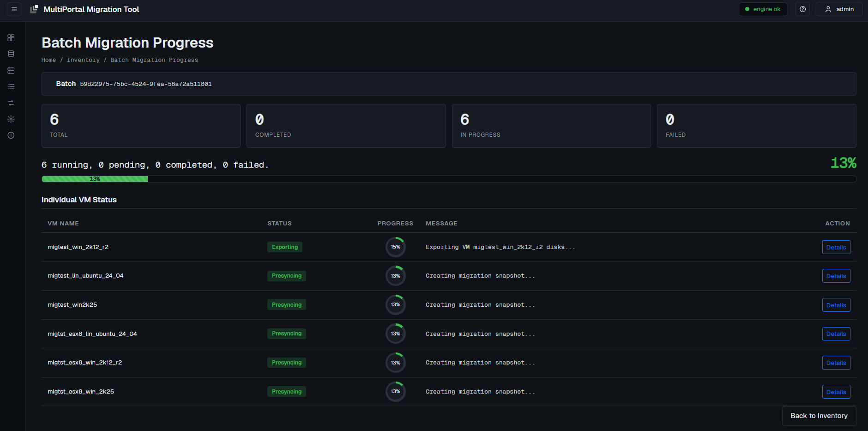Click the IN PROGRESS count card
868x431 pixels.
(x=551, y=126)
